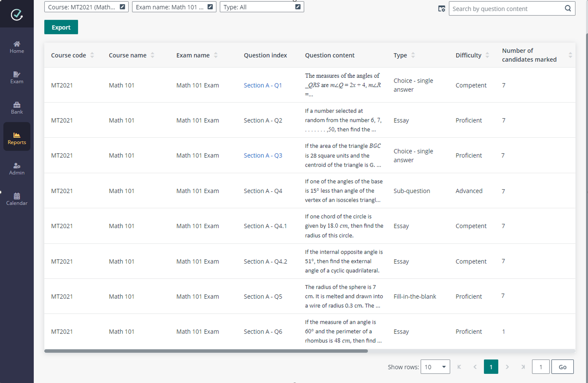Click the Advanced difficulty cell

[x=469, y=191]
